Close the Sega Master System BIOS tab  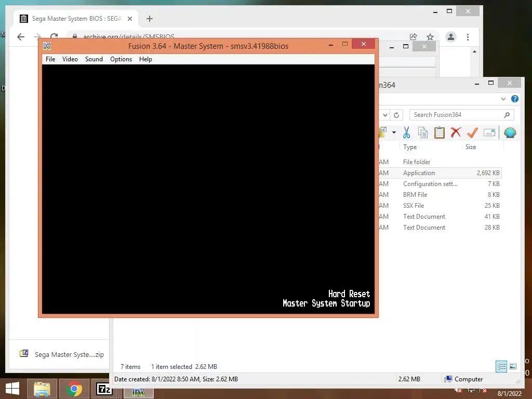(129, 19)
